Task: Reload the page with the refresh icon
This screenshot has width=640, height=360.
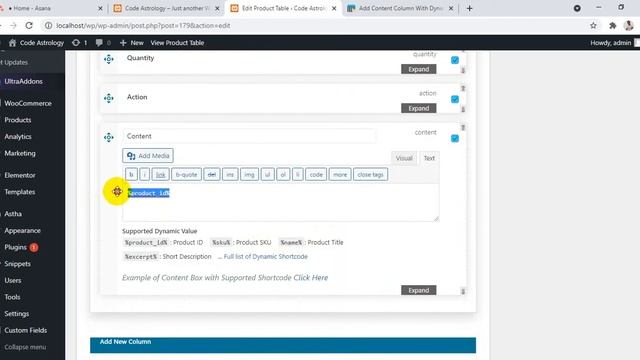Action: click(29, 25)
